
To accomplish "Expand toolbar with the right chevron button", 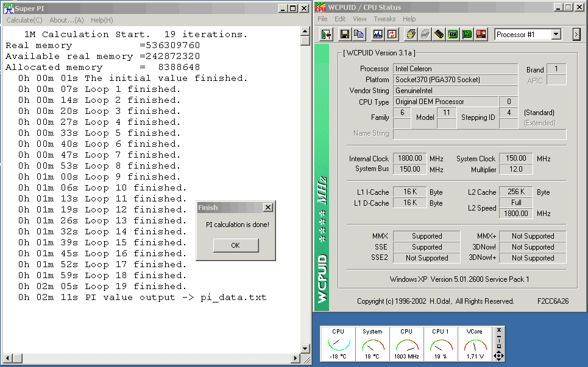I will pos(576,35).
